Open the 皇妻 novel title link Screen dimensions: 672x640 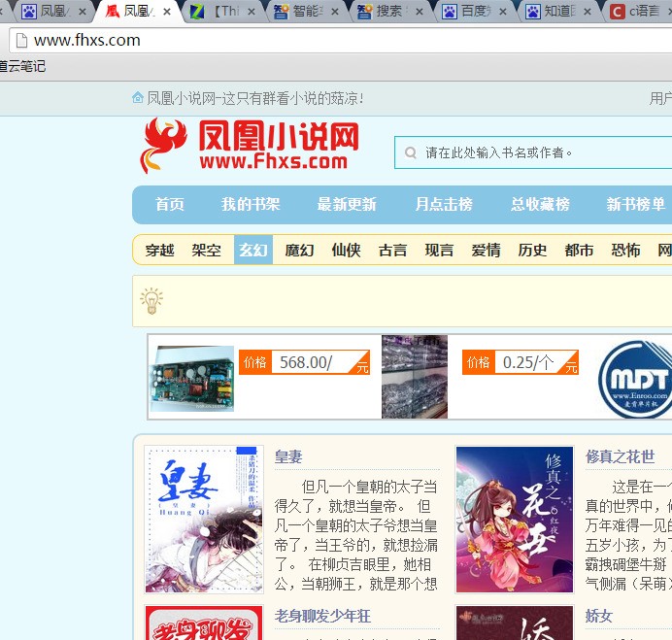288,456
